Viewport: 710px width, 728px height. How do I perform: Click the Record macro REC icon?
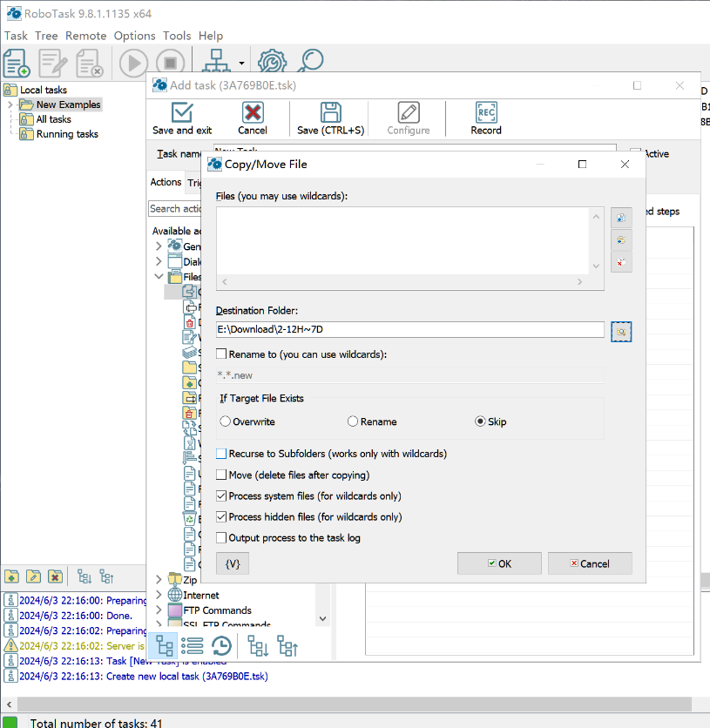point(486,113)
